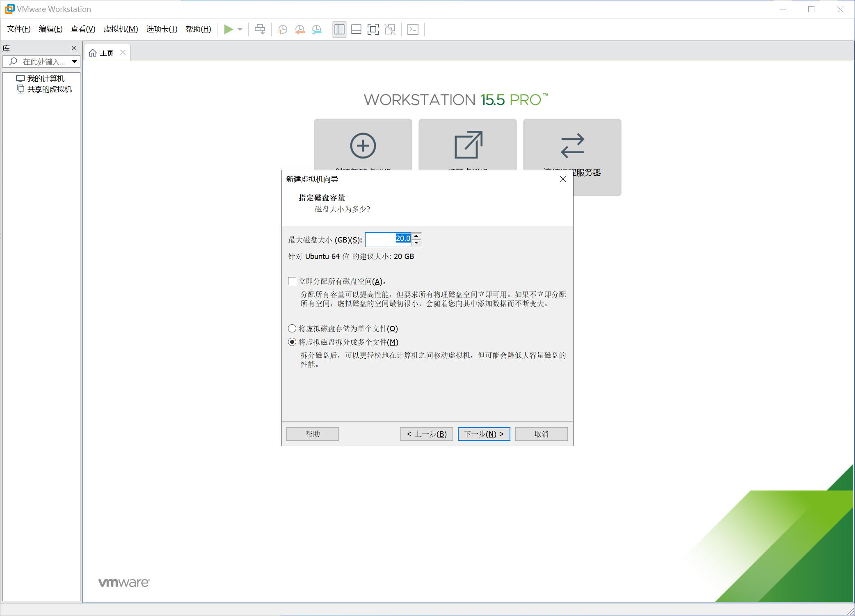Image resolution: width=855 pixels, height=616 pixels.
Task: Decrease disk size with the down arrow
Action: click(x=416, y=243)
